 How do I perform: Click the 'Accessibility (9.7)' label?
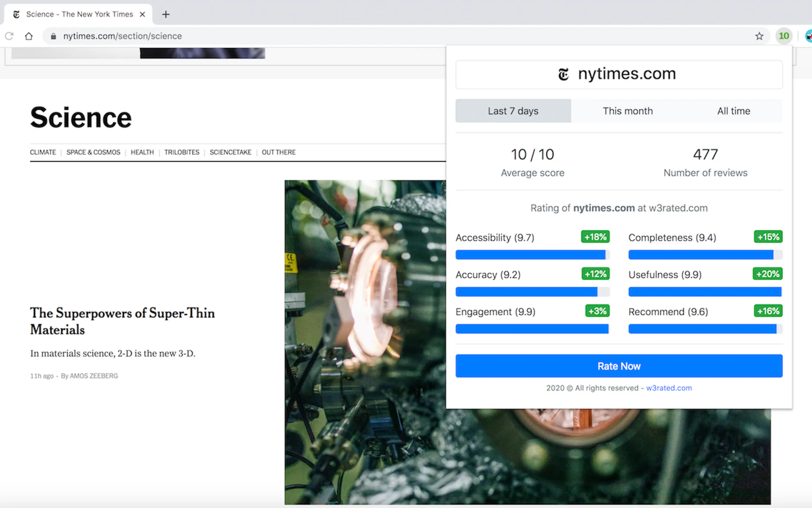pos(495,238)
